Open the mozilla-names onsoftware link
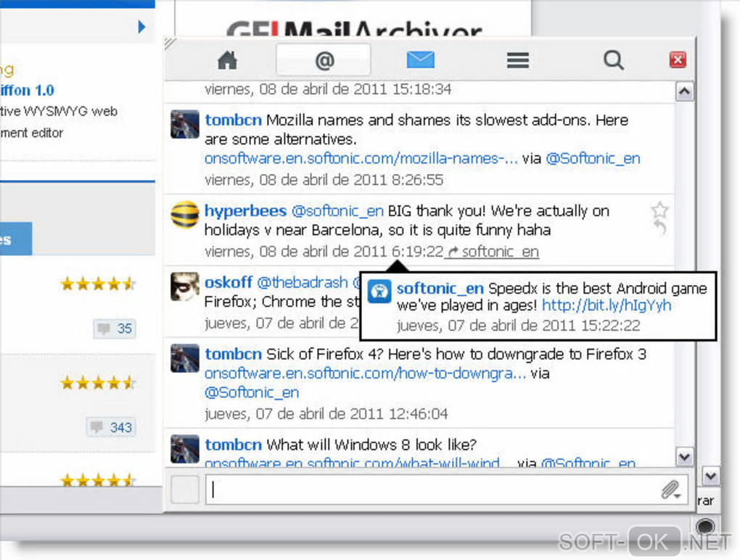 (361, 159)
